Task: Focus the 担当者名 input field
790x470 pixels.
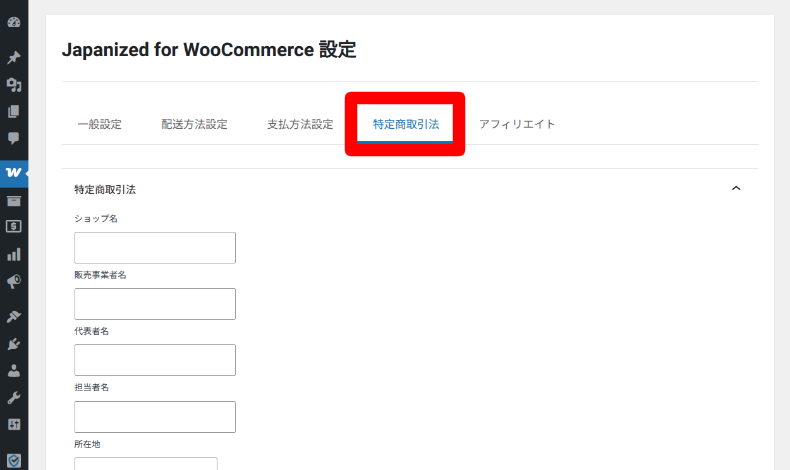Action: coord(155,417)
